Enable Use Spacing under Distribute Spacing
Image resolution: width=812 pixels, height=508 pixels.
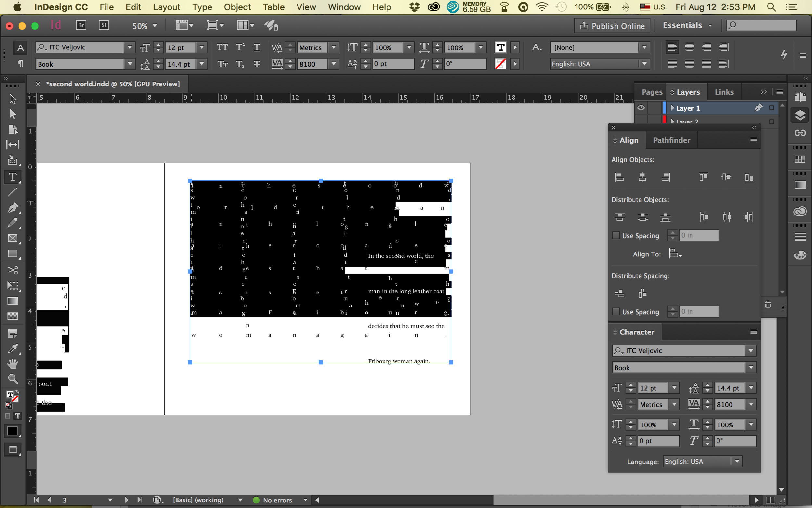pos(616,311)
